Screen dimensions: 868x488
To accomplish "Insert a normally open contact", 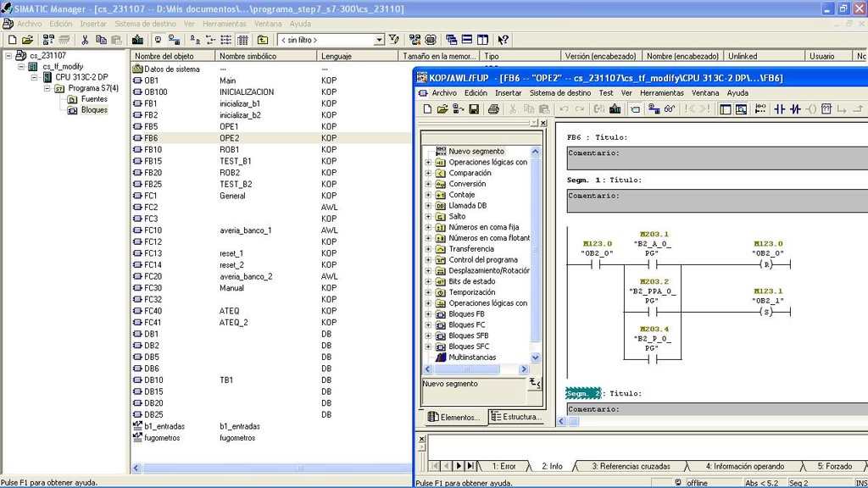I will tap(781, 109).
